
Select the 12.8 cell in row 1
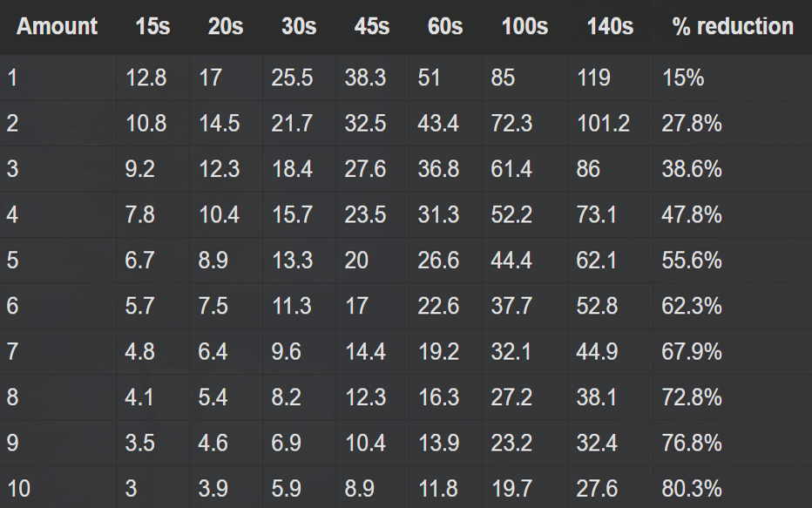(x=145, y=78)
